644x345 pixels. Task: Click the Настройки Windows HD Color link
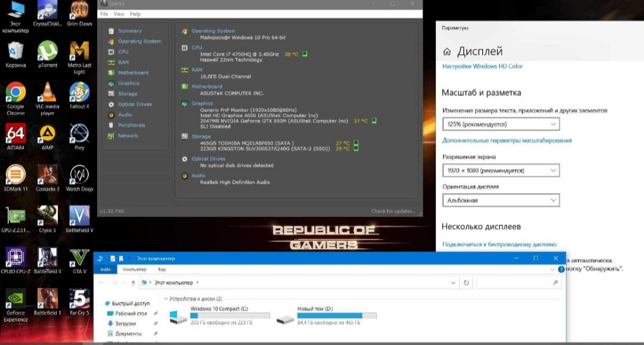tap(482, 66)
